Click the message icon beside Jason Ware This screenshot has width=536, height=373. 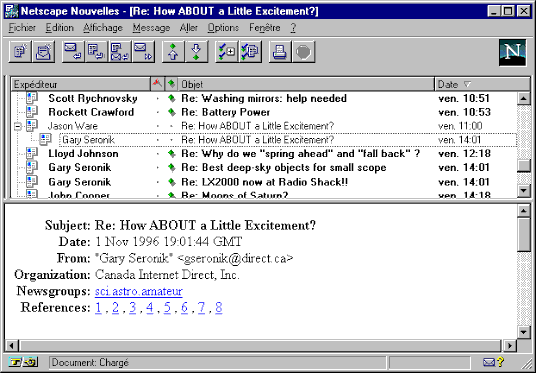coord(32,125)
